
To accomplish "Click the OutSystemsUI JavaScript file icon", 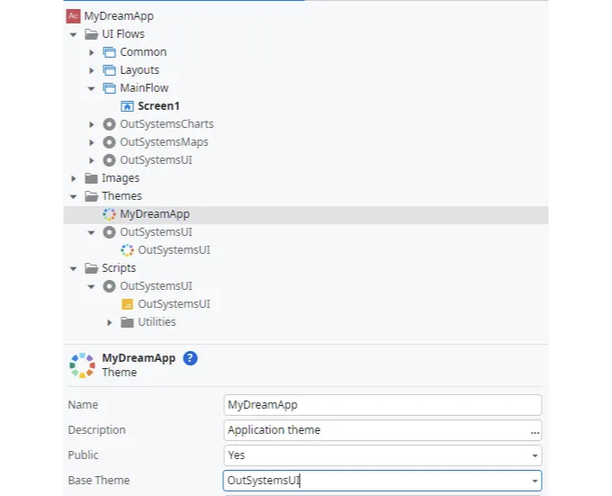I will pos(127,304).
